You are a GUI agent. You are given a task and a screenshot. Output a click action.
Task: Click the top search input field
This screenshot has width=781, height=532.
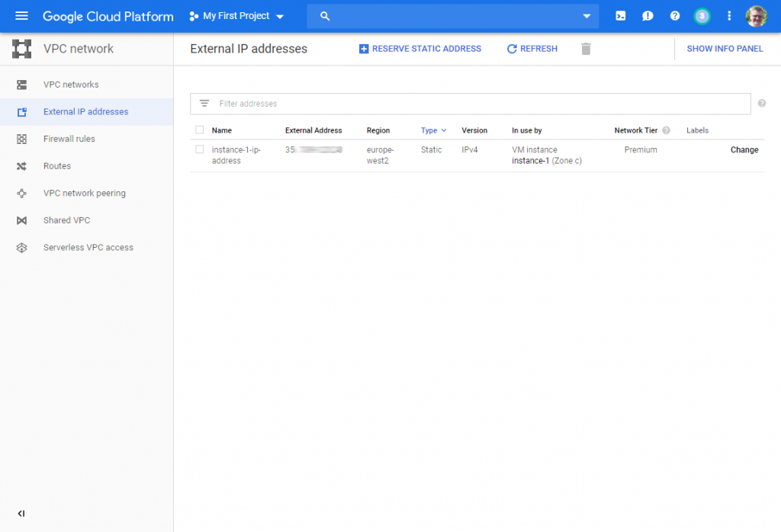coord(452,17)
